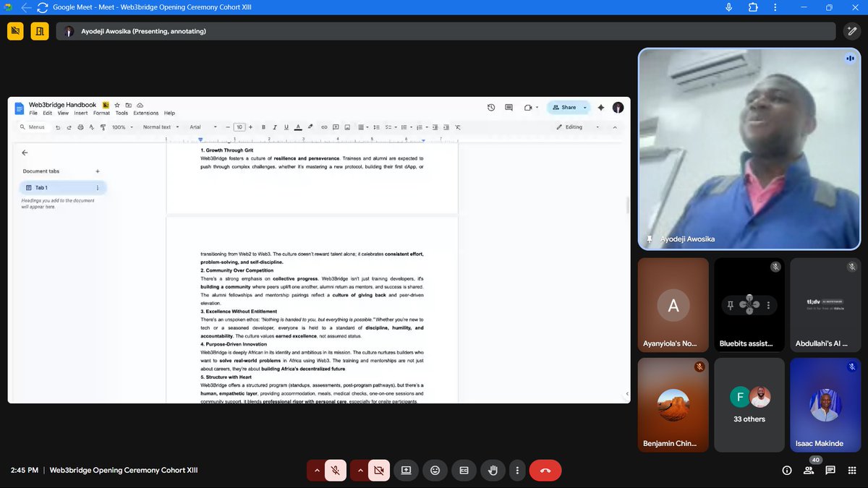Image resolution: width=868 pixels, height=488 pixels.
Task: Star the Web3bridge Handbook document
Action: coord(117,105)
